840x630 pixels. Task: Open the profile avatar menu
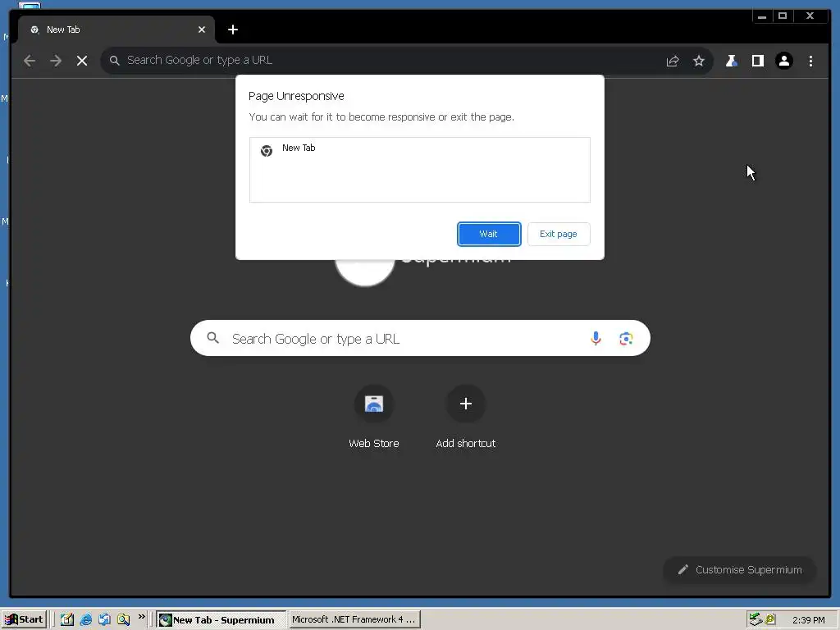(x=783, y=61)
